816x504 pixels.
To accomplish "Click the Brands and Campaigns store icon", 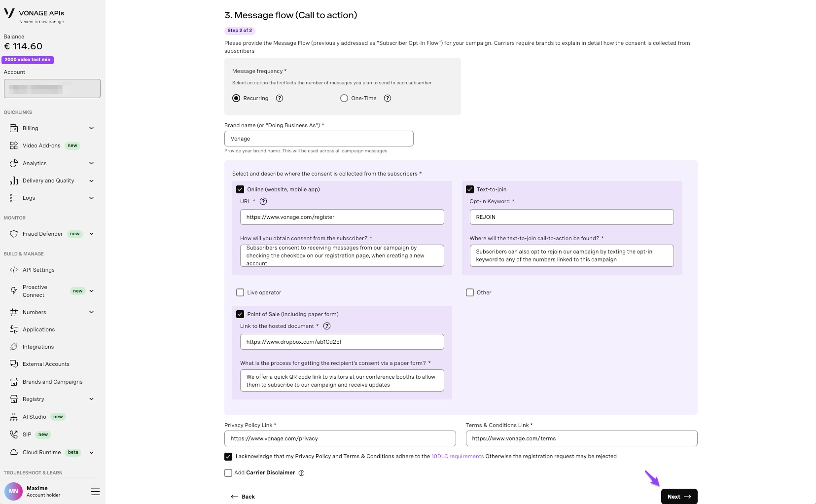I will pos(14,382).
